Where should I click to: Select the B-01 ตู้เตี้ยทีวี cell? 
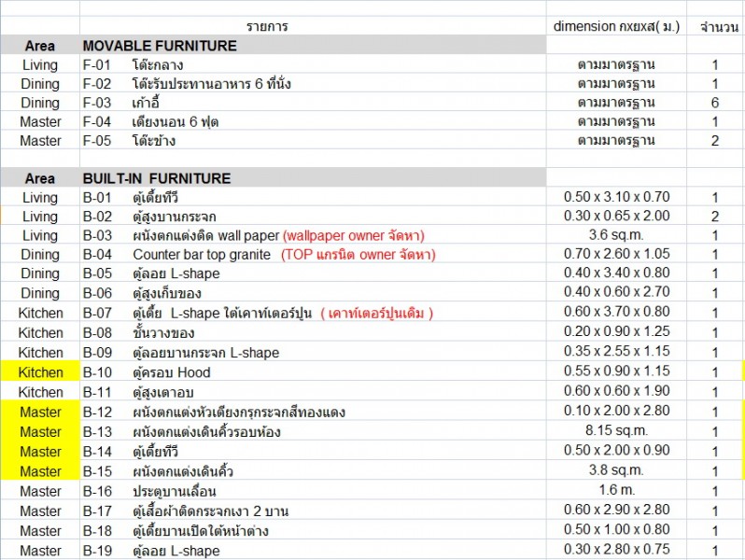(x=313, y=197)
